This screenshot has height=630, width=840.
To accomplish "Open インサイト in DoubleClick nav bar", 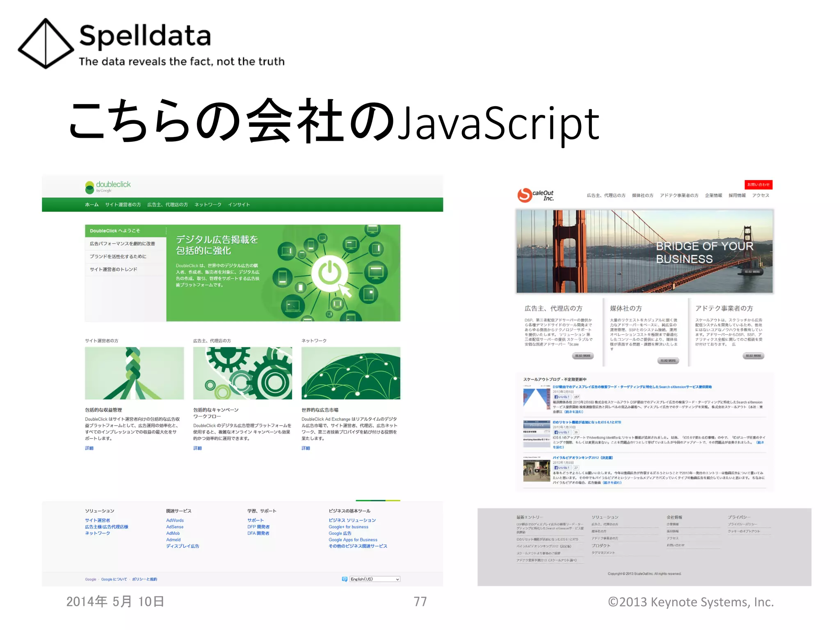I will point(239,205).
